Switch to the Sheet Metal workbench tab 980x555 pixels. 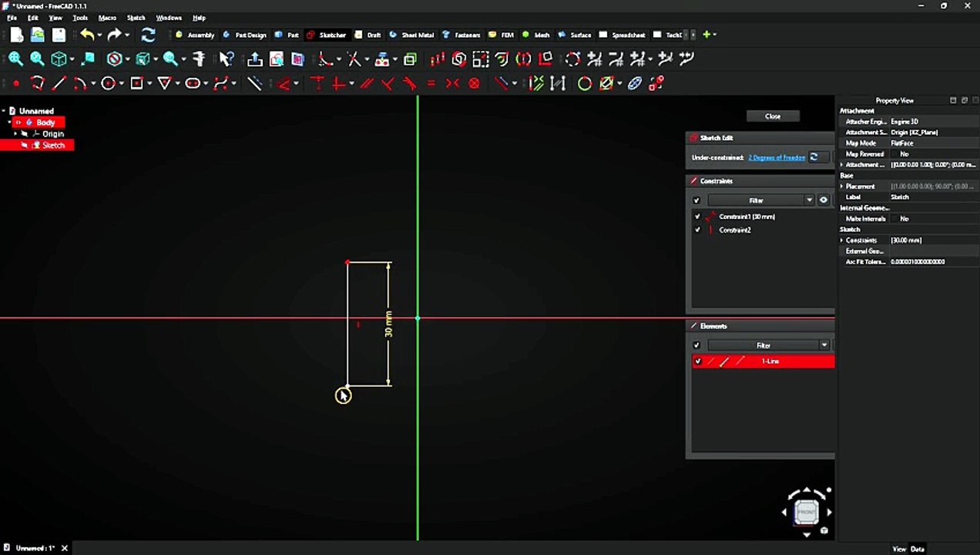411,35
